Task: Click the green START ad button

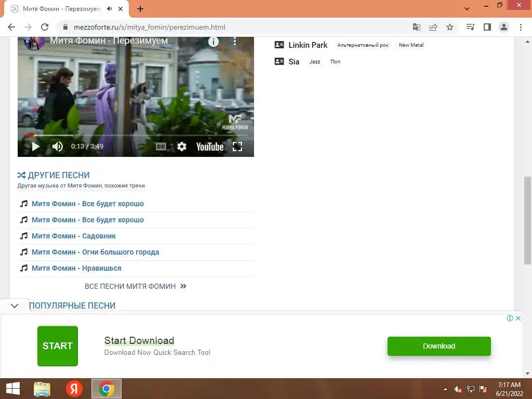Action: (x=58, y=346)
